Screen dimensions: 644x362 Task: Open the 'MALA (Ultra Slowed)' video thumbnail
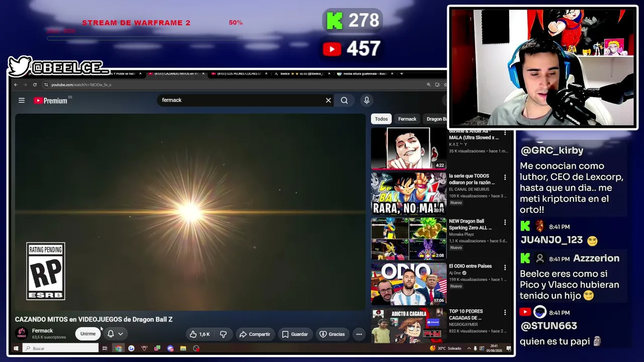click(409, 149)
